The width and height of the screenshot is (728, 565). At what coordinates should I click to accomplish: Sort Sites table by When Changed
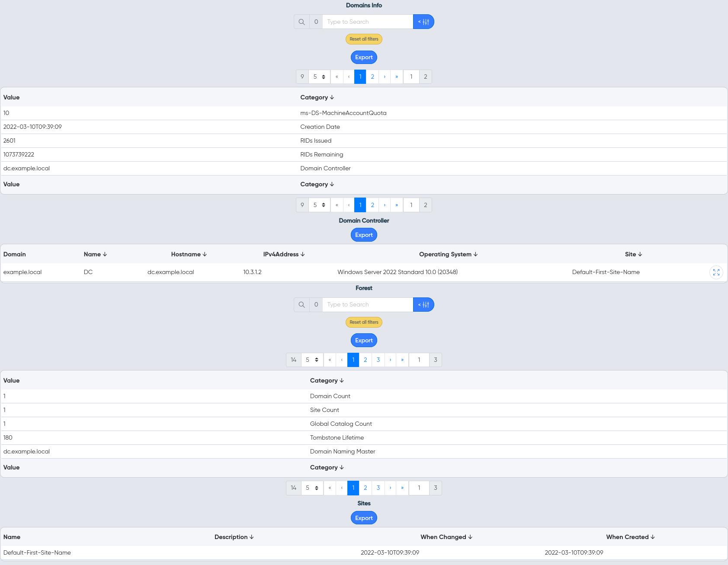(x=446, y=537)
